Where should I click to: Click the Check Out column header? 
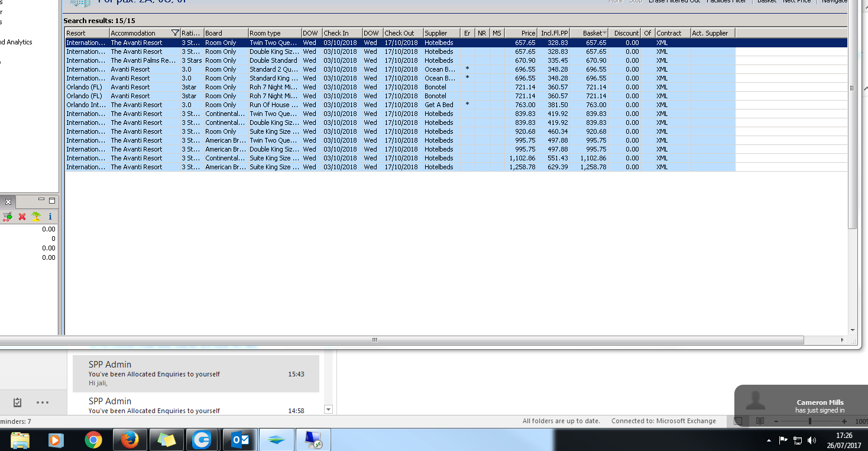[403, 33]
